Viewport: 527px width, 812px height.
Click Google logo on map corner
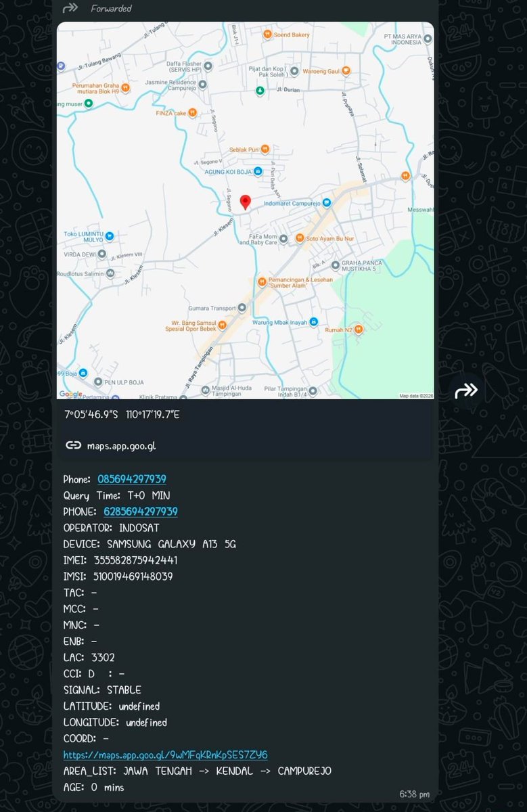(x=70, y=394)
